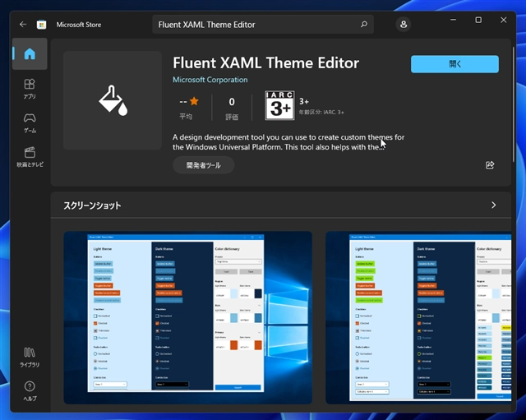Go back with the back arrow
The width and height of the screenshot is (526, 420).
(23, 25)
